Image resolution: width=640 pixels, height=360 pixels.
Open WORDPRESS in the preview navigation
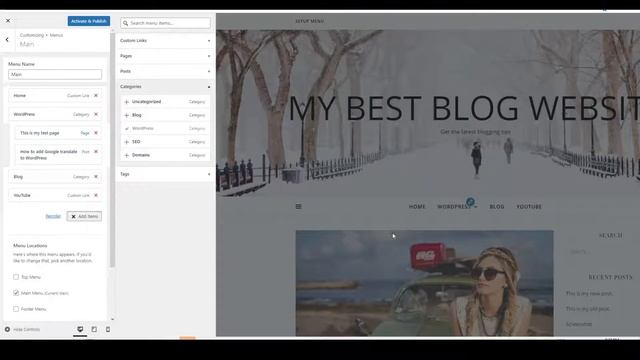[454, 207]
